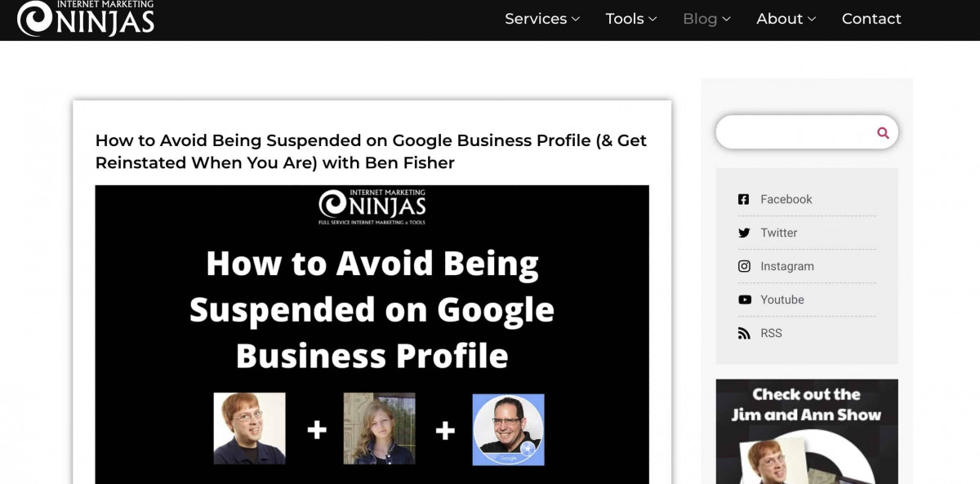Open the Jim and Ann Show banner

click(x=807, y=431)
